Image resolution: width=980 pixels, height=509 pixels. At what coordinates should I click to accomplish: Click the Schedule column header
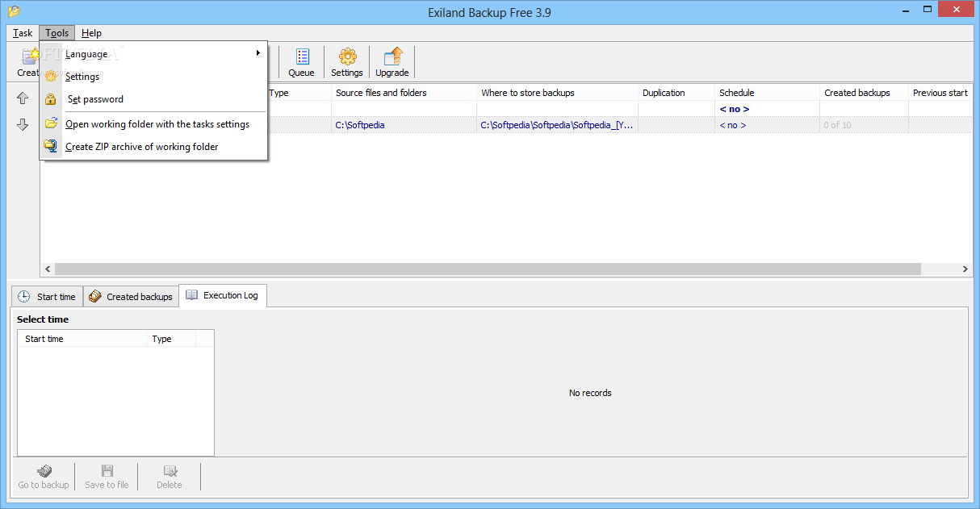(767, 93)
